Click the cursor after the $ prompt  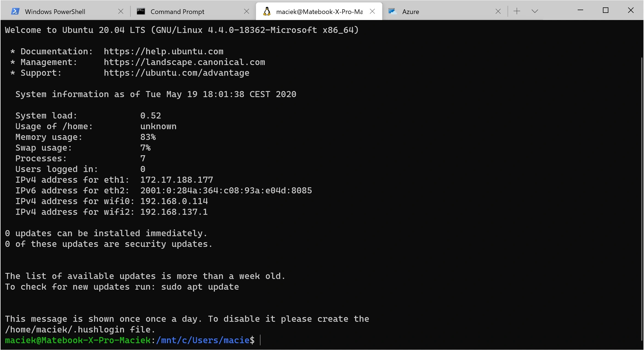pos(260,340)
